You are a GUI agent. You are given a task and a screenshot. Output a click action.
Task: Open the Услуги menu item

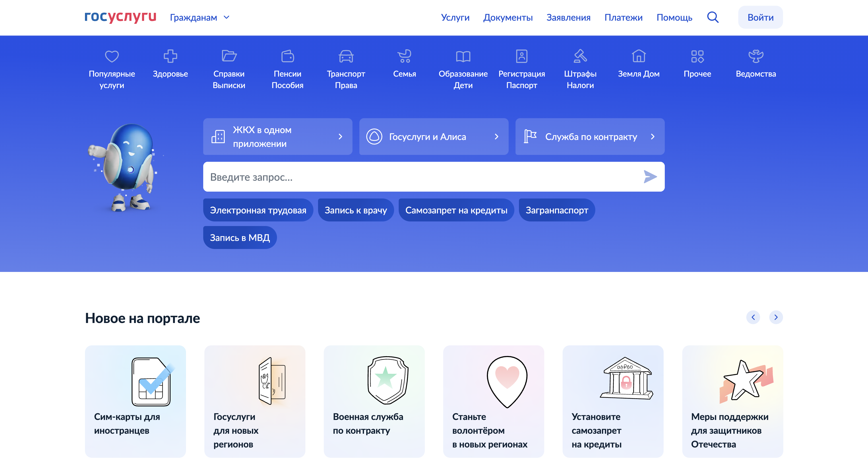pyautogui.click(x=455, y=17)
